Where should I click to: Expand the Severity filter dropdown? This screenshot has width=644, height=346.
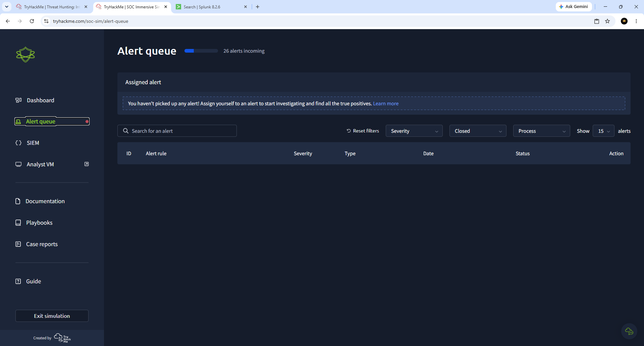[414, 131]
